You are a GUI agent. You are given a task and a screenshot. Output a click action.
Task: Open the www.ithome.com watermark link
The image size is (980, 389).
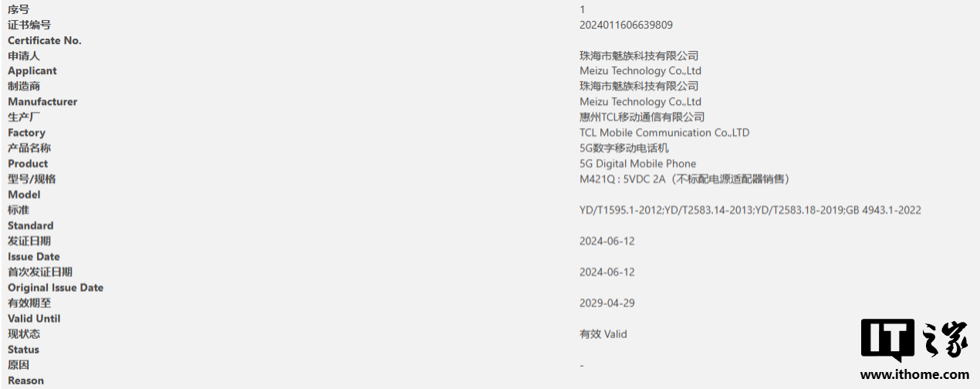[914, 374]
